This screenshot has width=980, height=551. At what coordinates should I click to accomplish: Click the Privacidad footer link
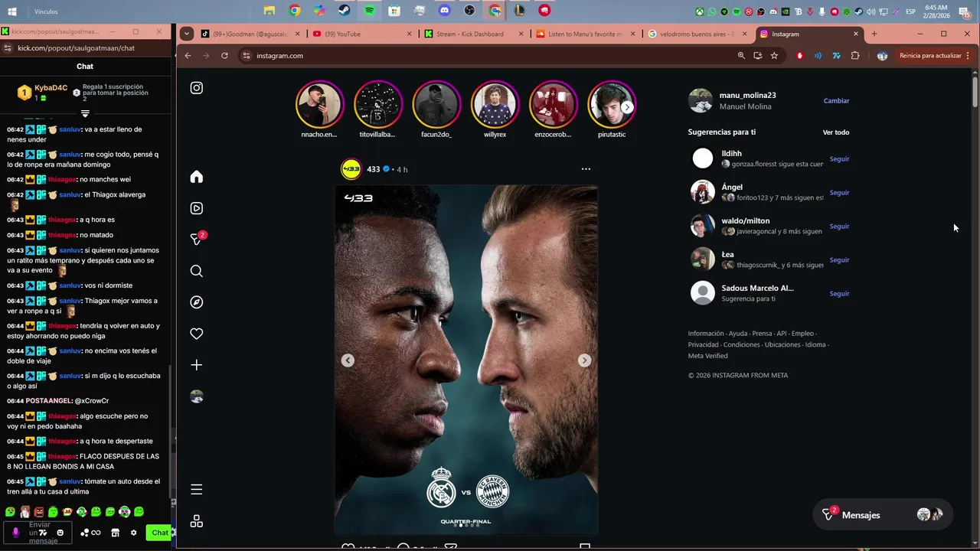tap(703, 345)
